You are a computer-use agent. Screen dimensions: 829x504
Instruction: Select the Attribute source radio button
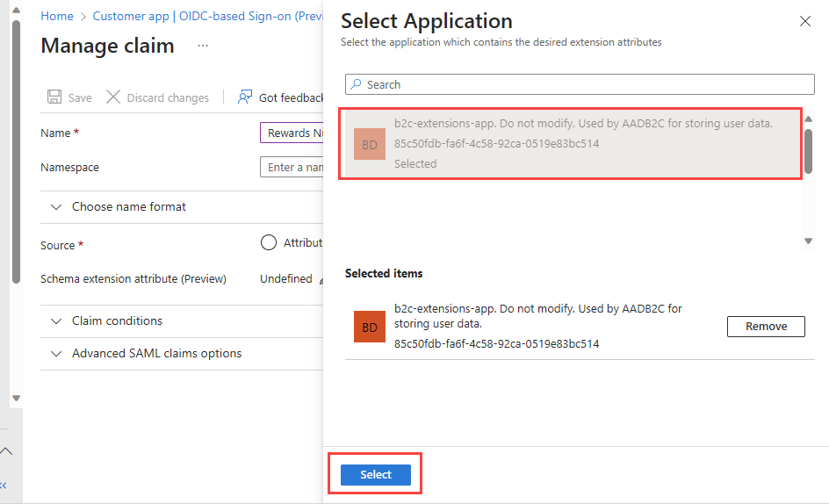[x=269, y=242]
